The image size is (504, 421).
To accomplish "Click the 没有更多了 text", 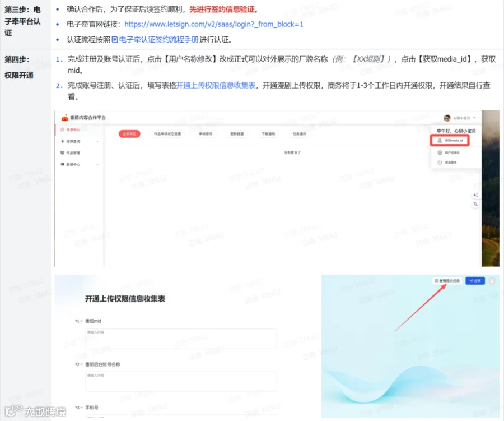I will (x=292, y=152).
